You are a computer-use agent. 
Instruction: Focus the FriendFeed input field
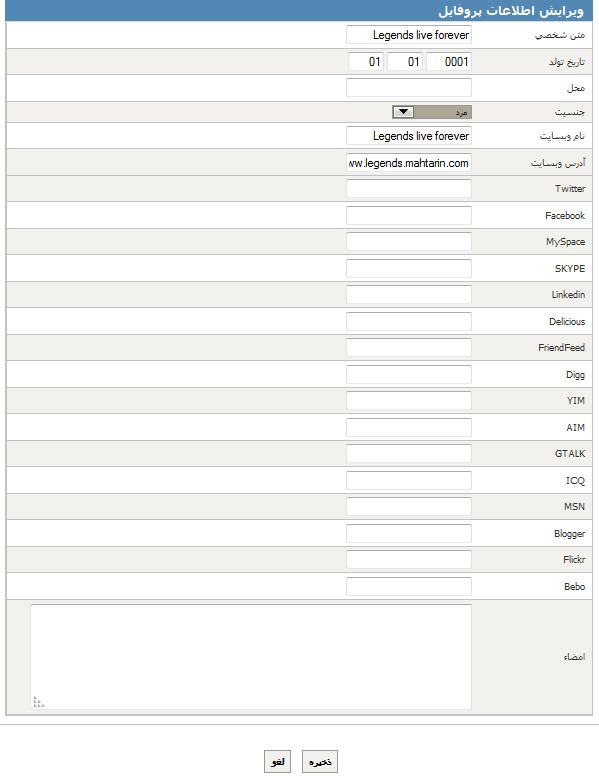tap(409, 348)
